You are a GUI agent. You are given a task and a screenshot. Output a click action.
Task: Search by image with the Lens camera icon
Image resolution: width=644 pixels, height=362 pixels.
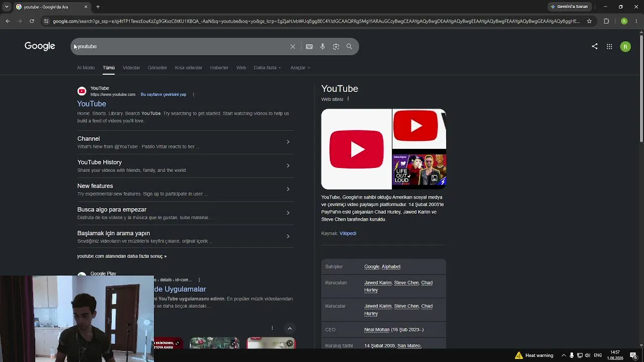pyautogui.click(x=336, y=46)
